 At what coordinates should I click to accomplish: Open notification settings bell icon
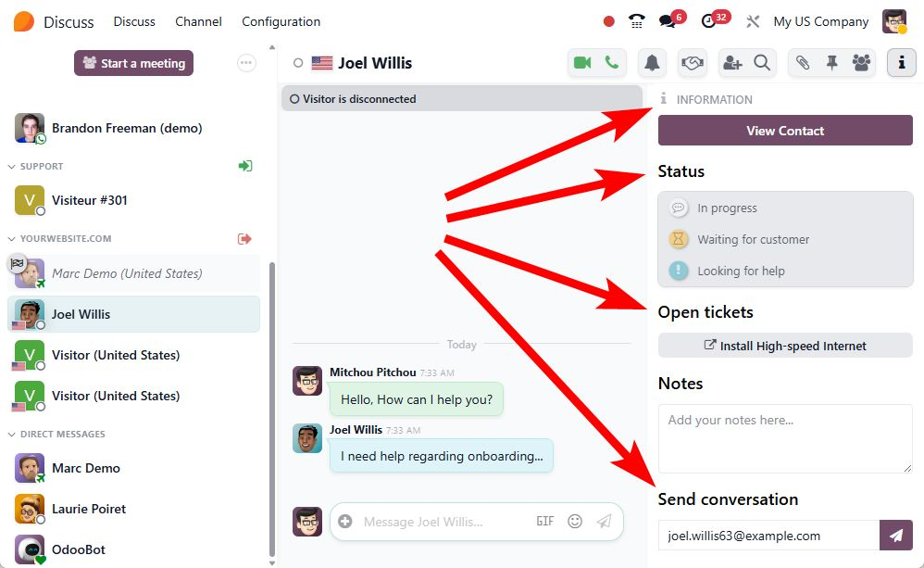[652, 62]
